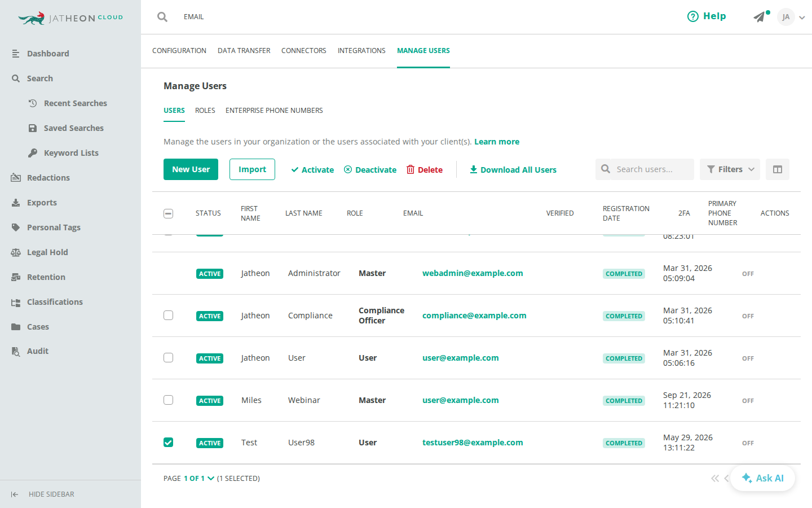This screenshot has width=812, height=508.
Task: Open Recent Searches in sidebar
Action: (x=76, y=103)
